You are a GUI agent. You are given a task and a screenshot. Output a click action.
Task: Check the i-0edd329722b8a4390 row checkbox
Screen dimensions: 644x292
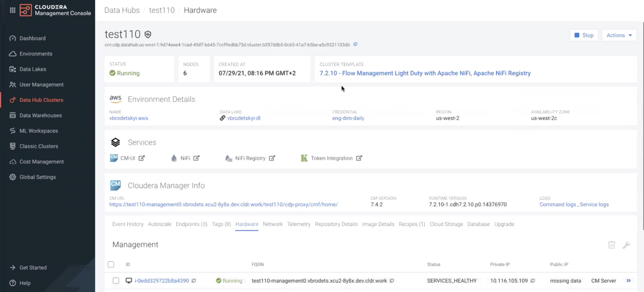click(x=116, y=281)
